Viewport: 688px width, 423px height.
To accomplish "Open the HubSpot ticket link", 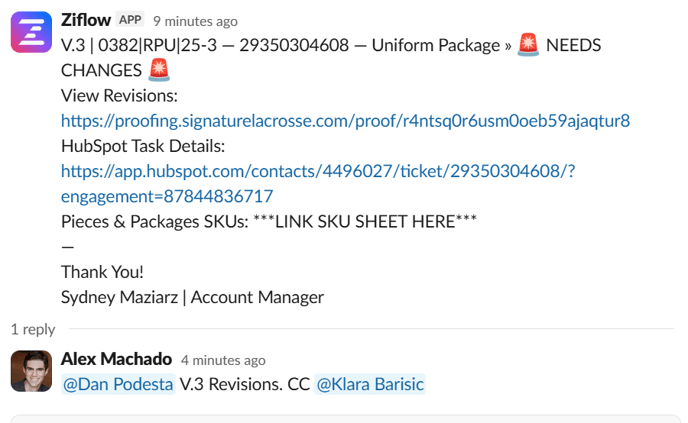I will [x=317, y=171].
